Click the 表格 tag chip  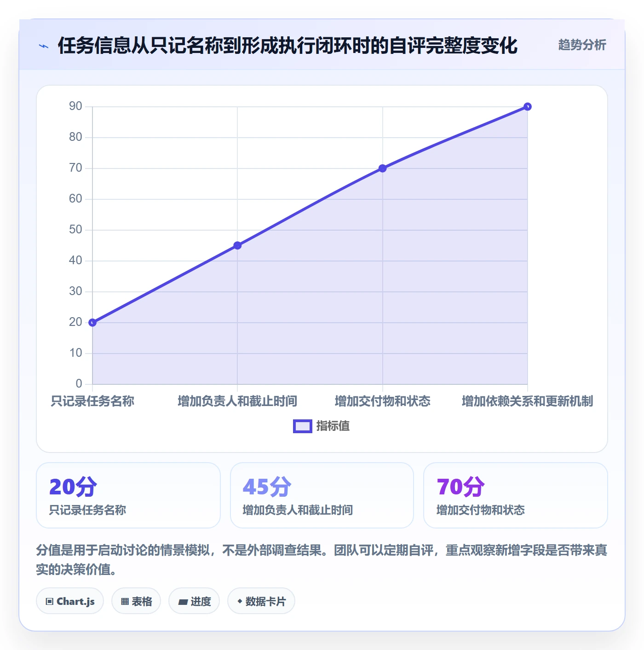[x=136, y=601]
